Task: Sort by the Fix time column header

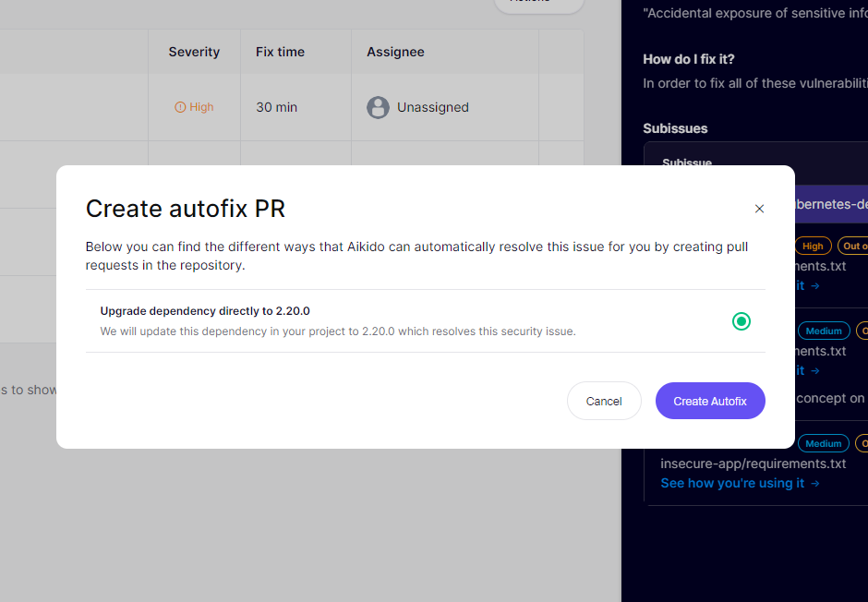Action: (x=280, y=52)
